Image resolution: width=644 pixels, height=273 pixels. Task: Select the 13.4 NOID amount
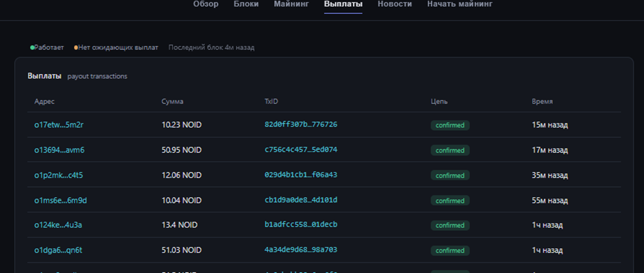pyautogui.click(x=179, y=225)
